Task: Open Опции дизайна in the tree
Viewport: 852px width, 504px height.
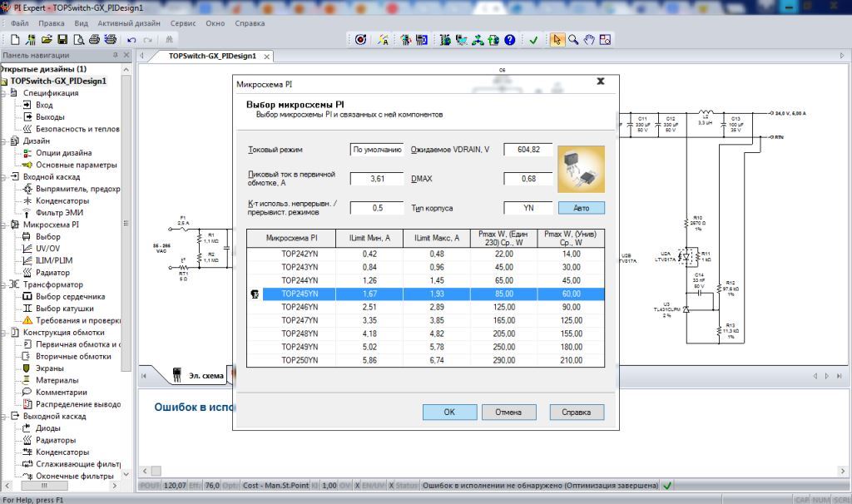Action: [x=63, y=152]
